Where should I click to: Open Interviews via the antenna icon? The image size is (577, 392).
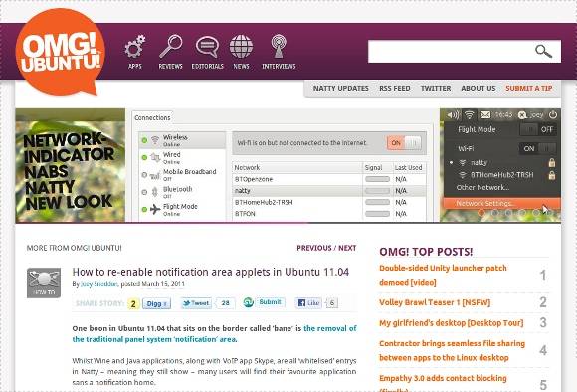(279, 46)
